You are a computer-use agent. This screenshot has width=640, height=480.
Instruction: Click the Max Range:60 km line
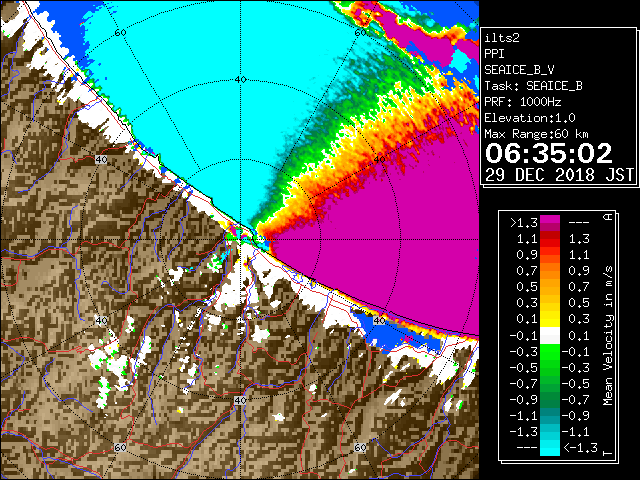[x=537, y=134]
